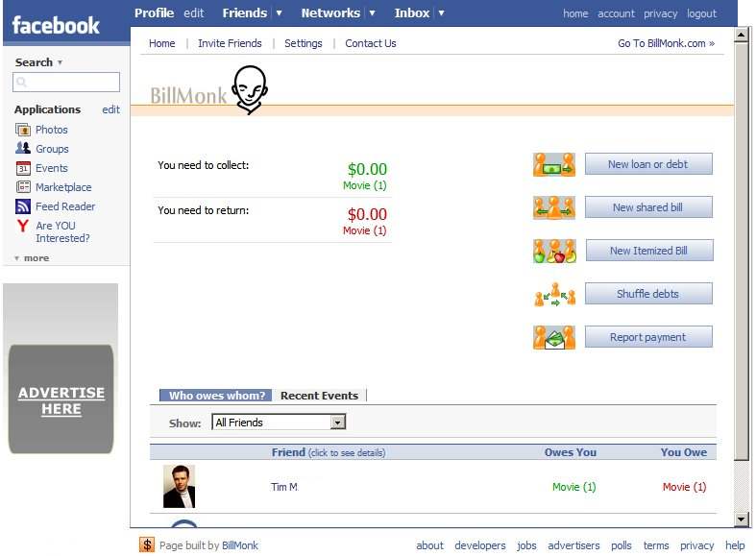Click the Feed Reader RSS icon

pyautogui.click(x=23, y=206)
